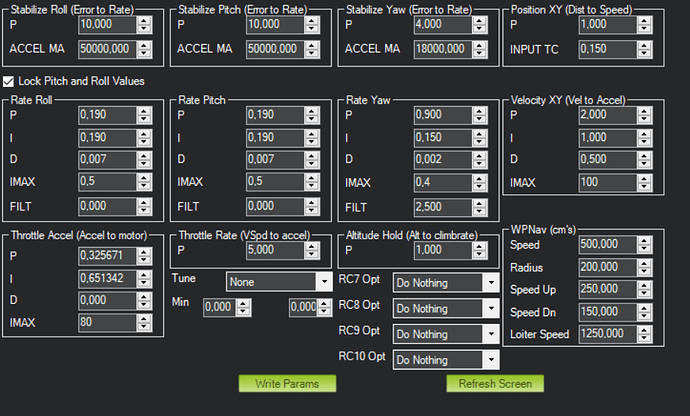Click Rate Pitch FILT value field
690x416 pixels.
coord(275,206)
